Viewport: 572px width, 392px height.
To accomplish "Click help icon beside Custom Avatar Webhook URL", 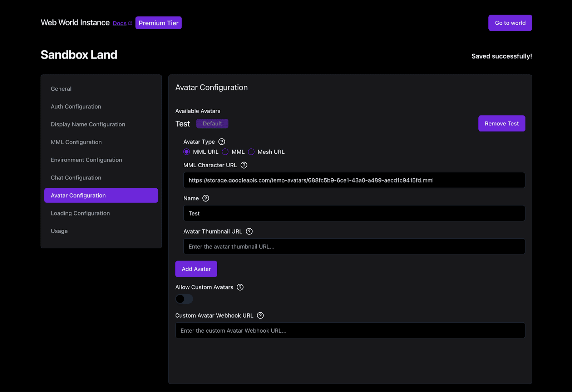I will tap(260, 316).
